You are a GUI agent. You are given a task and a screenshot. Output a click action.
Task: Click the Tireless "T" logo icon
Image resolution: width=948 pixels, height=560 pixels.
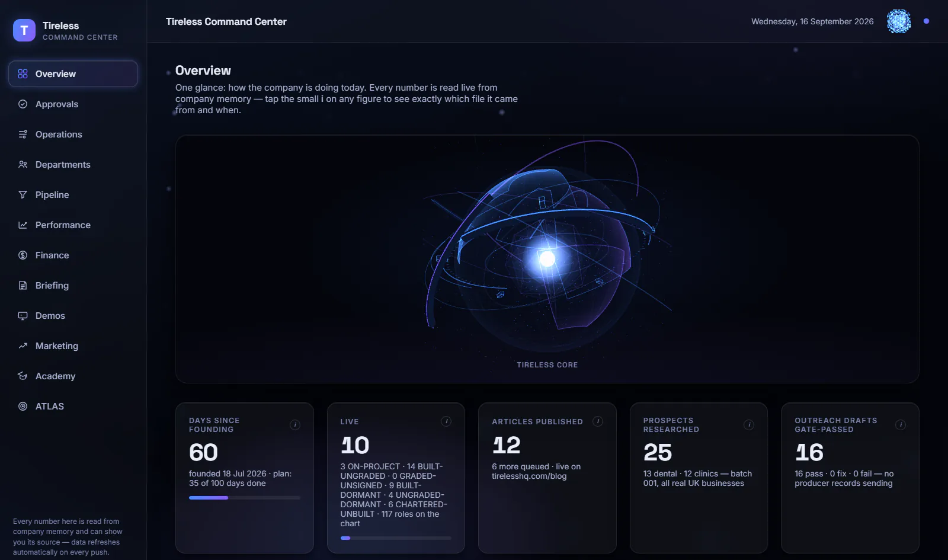[24, 30]
